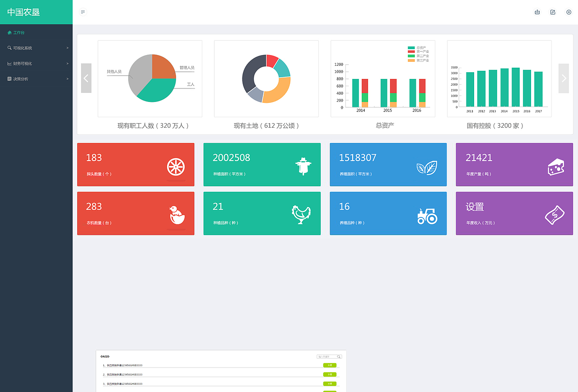Click the scarecrow icon on 种植面积 card
Screen dimensions: 578x392
tap(304, 166)
